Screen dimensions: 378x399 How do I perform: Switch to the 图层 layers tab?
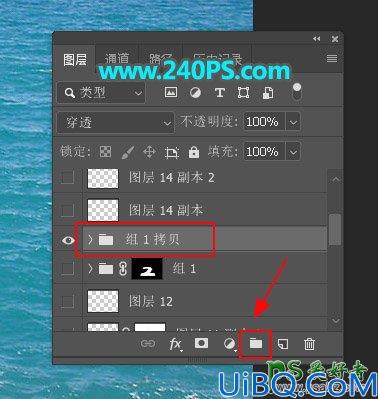click(x=75, y=60)
